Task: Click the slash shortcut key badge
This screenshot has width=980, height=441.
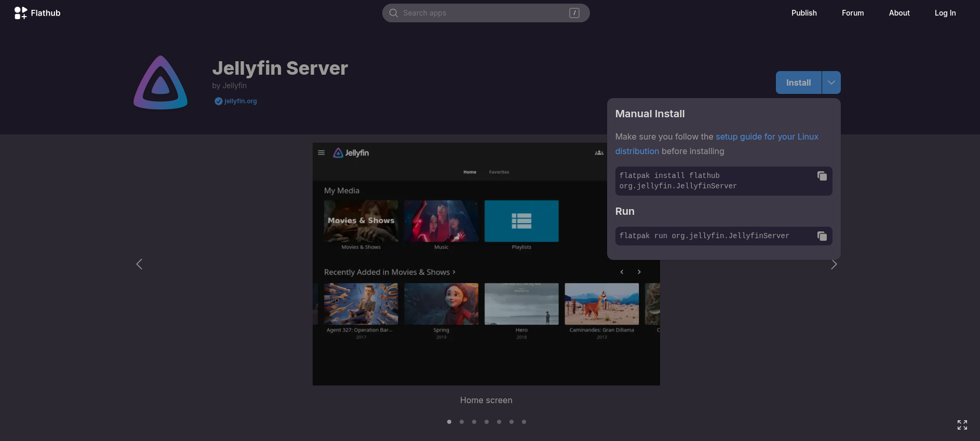Action: (574, 13)
